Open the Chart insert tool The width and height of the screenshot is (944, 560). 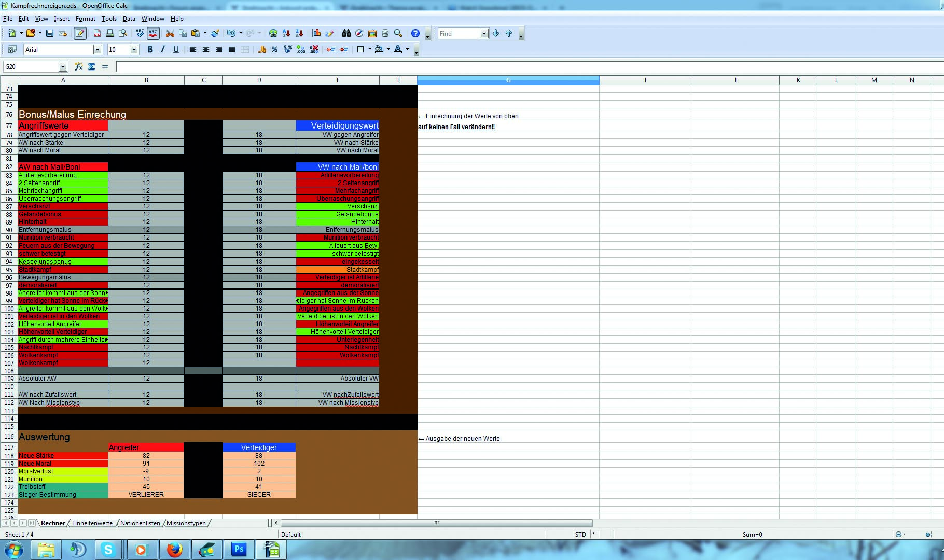pos(316,34)
